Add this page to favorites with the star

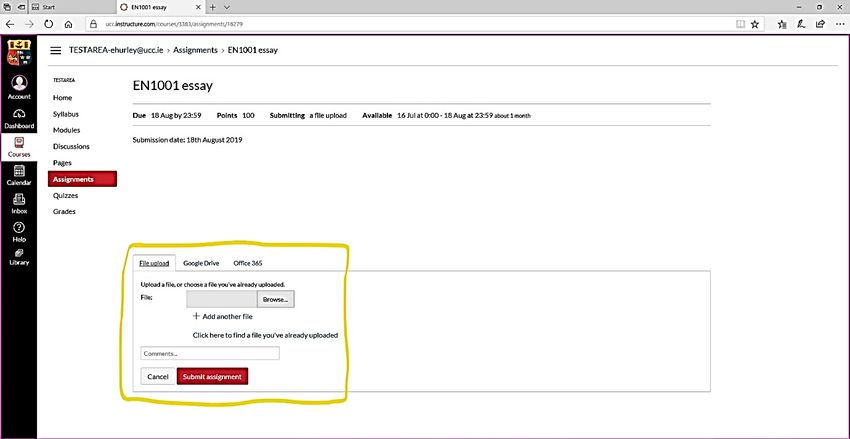[x=754, y=23]
